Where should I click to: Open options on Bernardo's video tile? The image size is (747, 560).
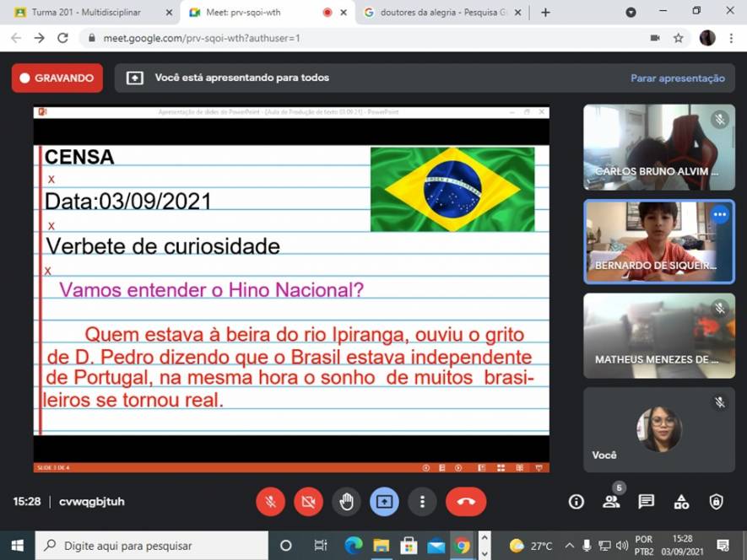tap(719, 215)
